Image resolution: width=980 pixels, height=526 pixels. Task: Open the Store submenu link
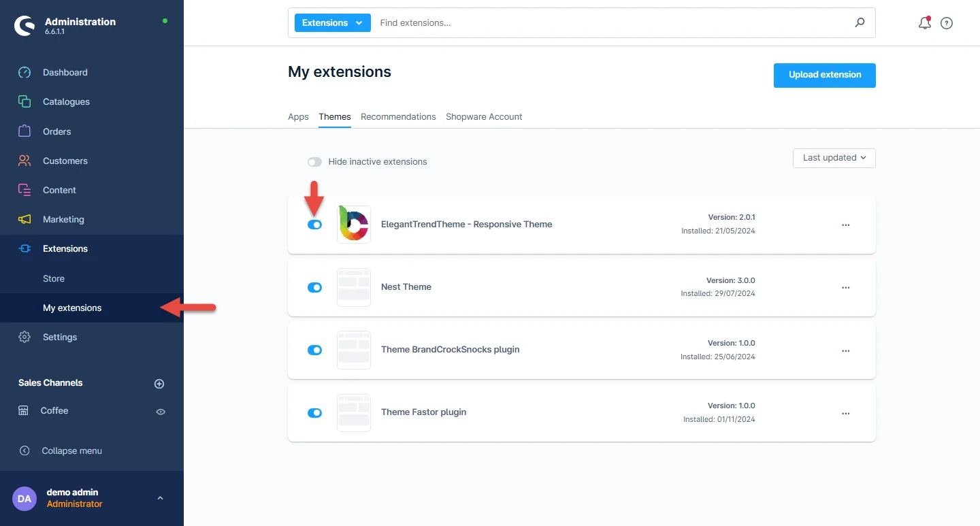coord(54,278)
